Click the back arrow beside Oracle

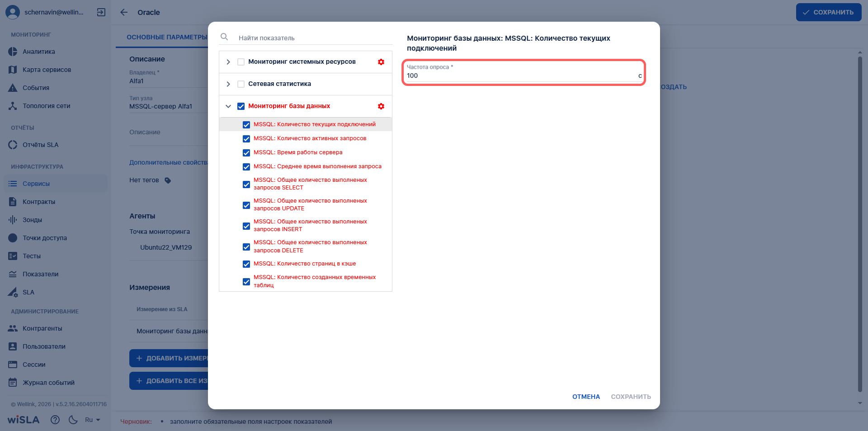coord(124,12)
